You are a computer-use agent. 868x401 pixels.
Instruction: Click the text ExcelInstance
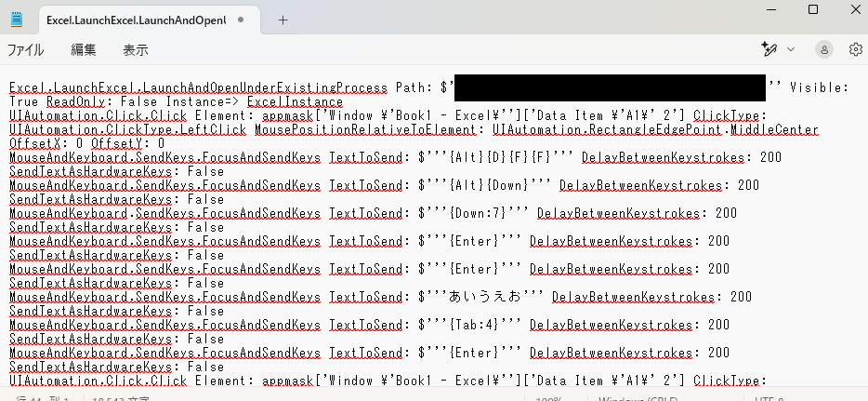[295, 102]
